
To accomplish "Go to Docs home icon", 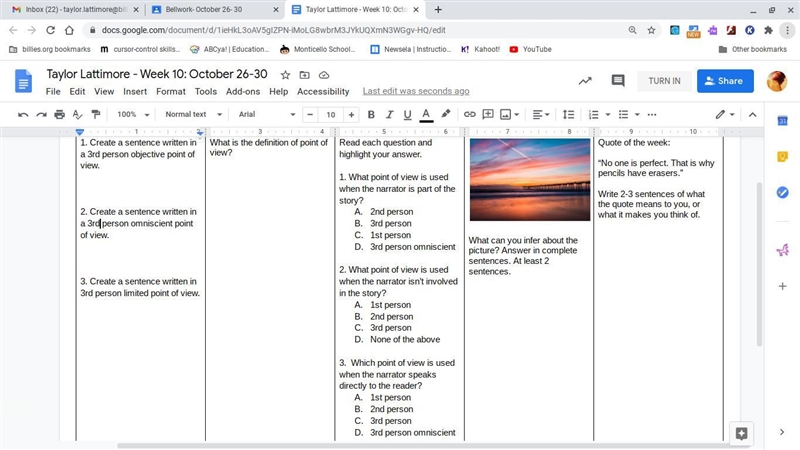I will click(23, 81).
